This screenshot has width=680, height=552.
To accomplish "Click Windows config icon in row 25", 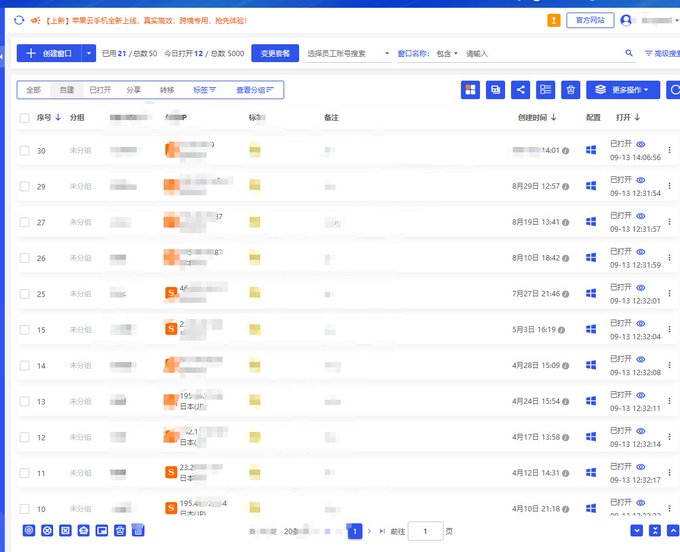I will coord(591,294).
